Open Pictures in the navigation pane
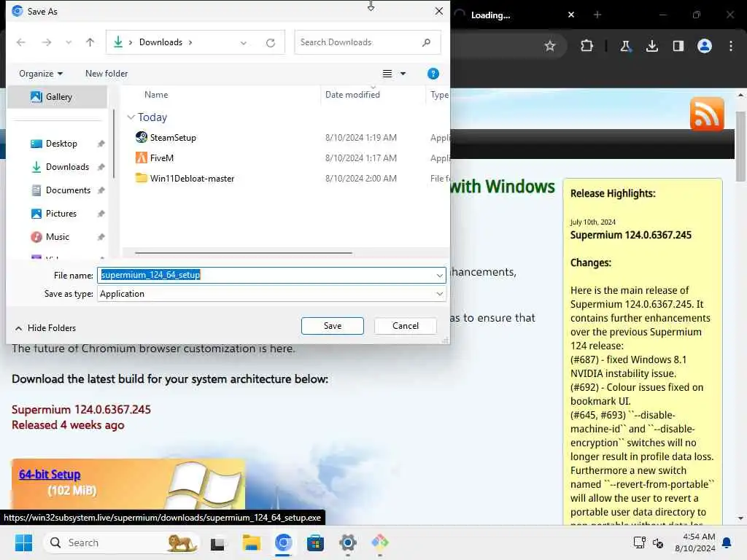Screen dimensions: 747x560 [x=61, y=214]
